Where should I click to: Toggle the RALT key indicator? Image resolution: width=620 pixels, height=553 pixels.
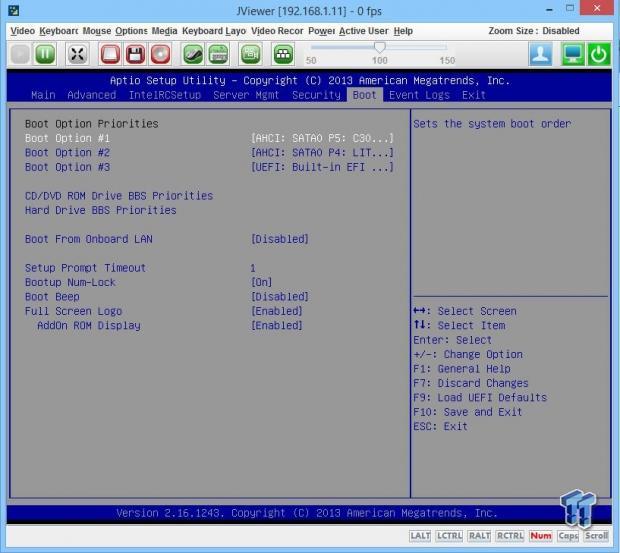pos(479,536)
